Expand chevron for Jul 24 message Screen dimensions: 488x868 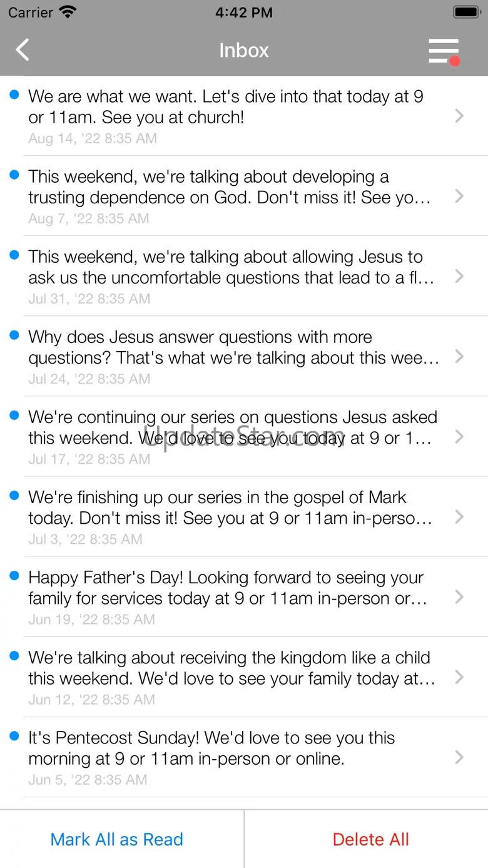point(459,356)
